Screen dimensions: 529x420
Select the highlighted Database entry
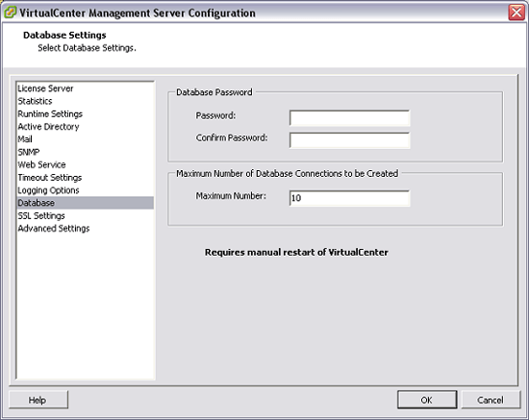(x=86, y=203)
